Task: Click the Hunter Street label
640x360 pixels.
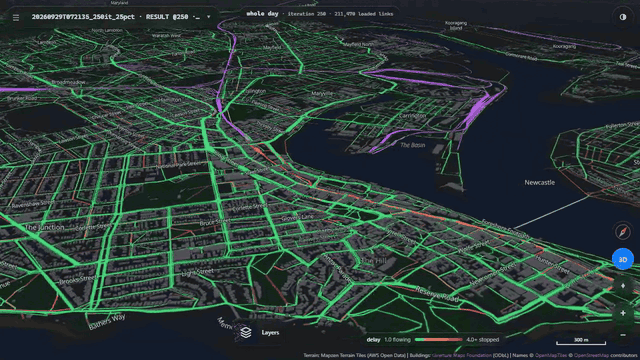Action: tap(552, 264)
